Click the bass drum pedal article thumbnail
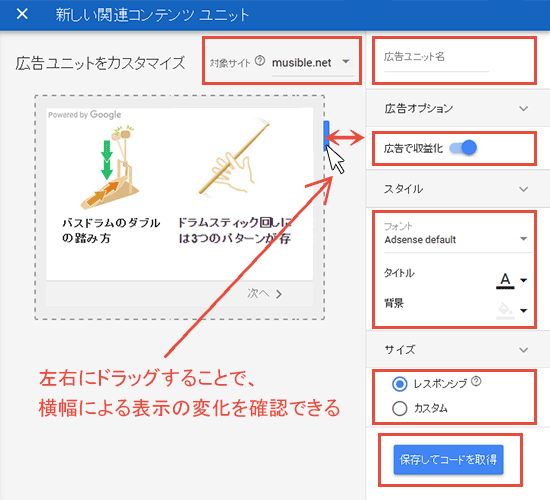The image size is (550, 500). pos(110,167)
